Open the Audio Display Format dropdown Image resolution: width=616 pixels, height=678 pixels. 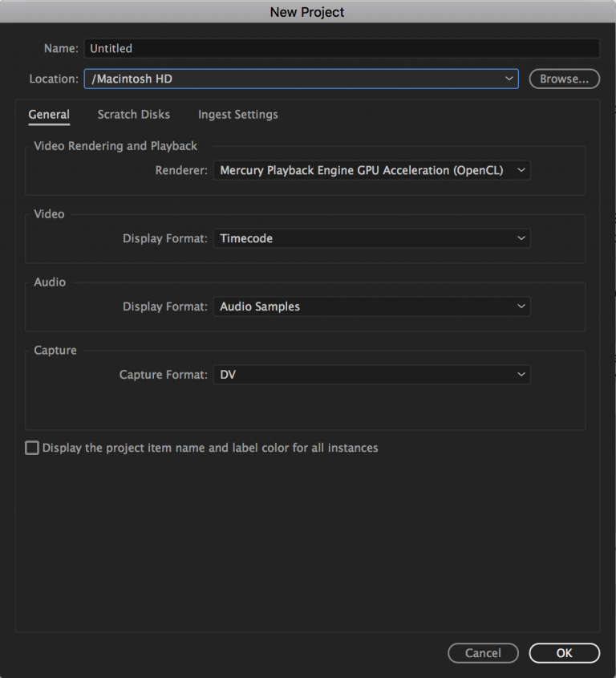pyautogui.click(x=371, y=307)
